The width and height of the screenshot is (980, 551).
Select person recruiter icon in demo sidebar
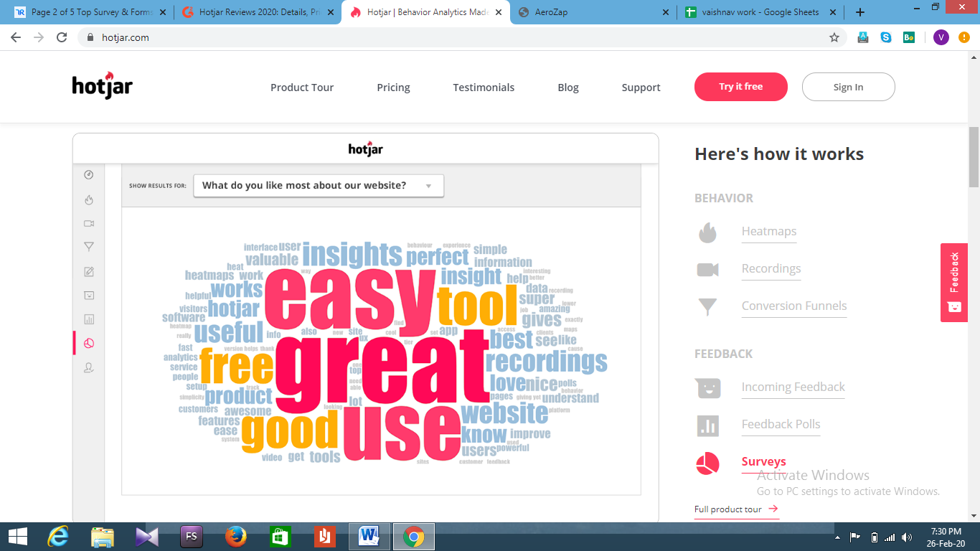89,367
